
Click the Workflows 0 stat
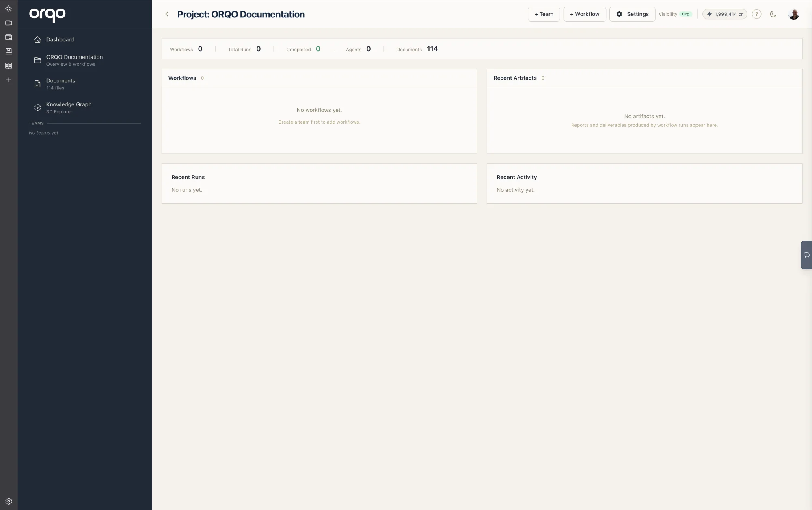(x=186, y=49)
